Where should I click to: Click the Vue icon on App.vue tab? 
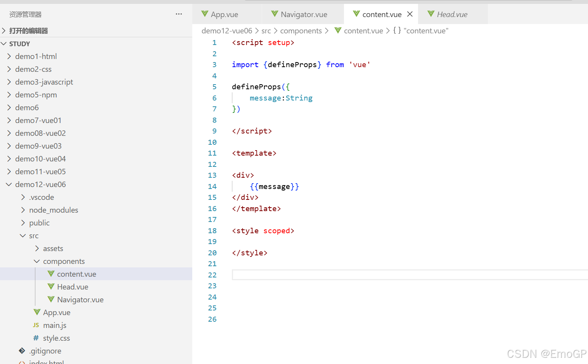[x=205, y=14]
